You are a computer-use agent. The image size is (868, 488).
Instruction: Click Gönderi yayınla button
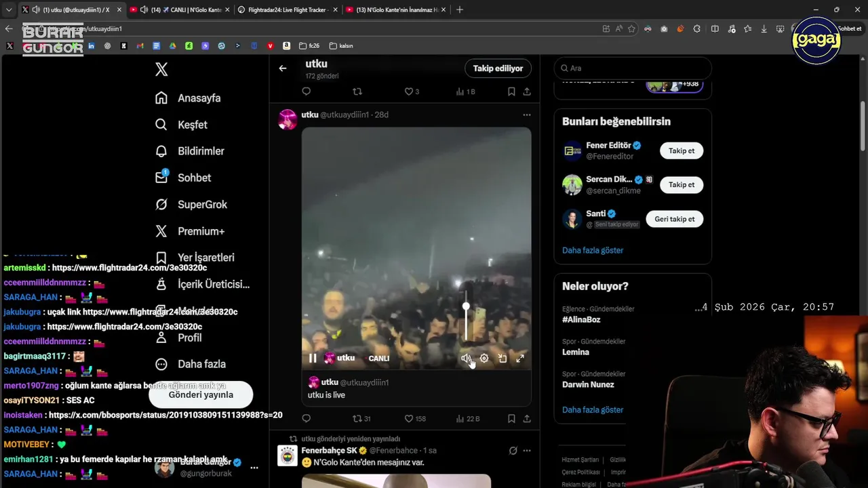[201, 394]
